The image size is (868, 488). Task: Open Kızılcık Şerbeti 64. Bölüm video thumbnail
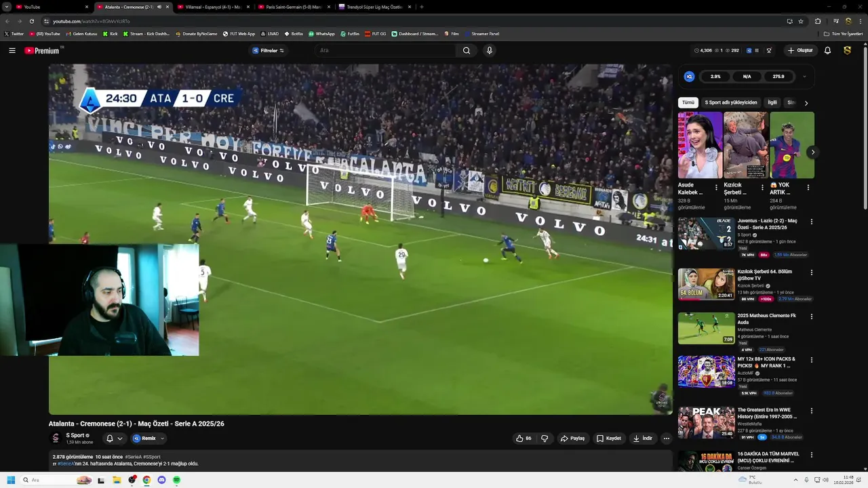click(x=706, y=284)
